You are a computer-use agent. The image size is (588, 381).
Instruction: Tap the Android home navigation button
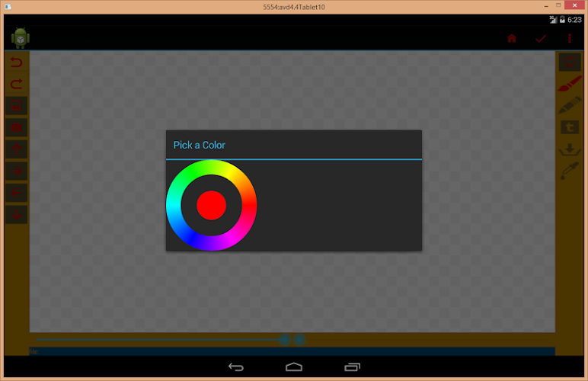(x=294, y=367)
